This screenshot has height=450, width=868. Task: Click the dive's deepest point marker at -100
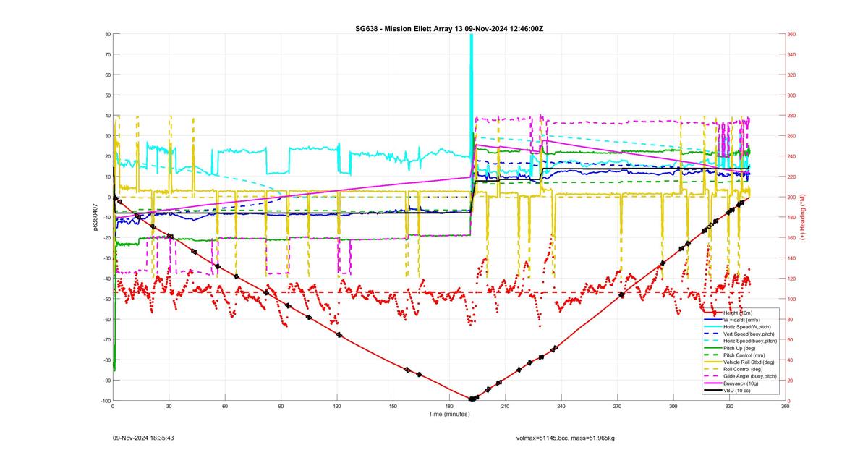[472, 399]
